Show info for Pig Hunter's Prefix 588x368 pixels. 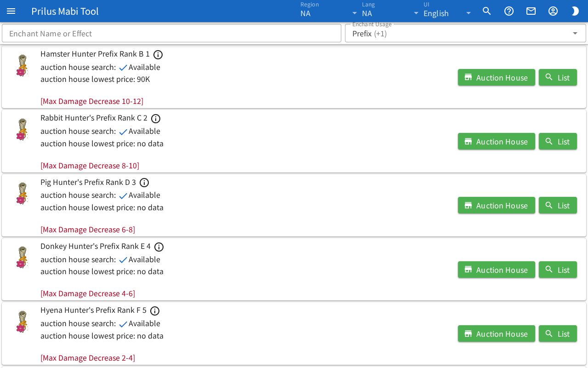pyautogui.click(x=144, y=183)
